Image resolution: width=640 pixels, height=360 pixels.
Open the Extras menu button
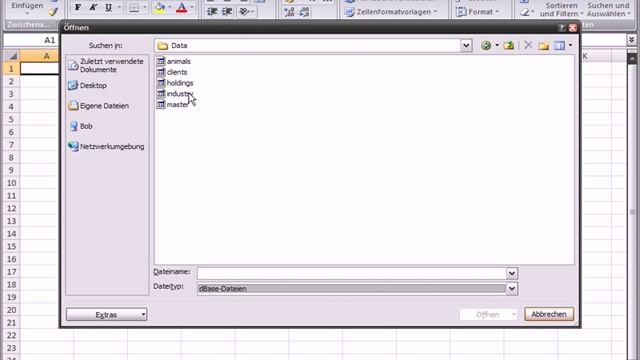click(107, 314)
